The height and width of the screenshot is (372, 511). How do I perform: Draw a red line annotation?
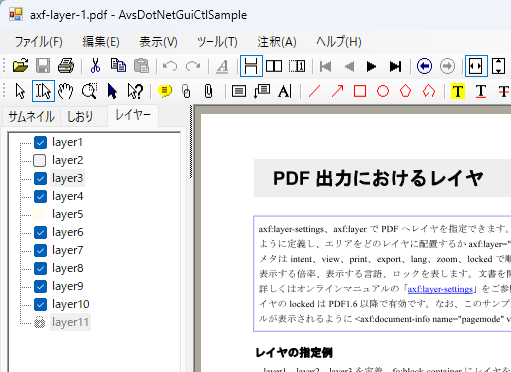[314, 91]
